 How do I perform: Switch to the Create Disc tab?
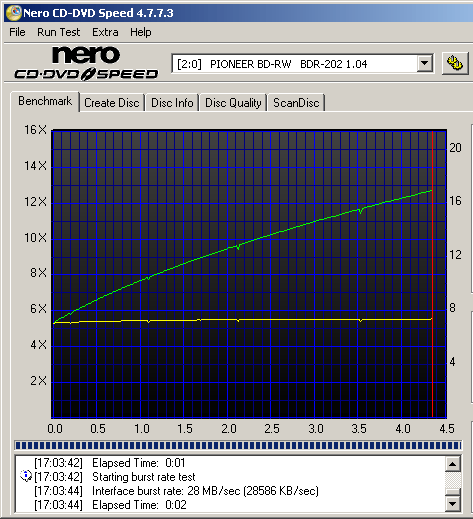112,103
